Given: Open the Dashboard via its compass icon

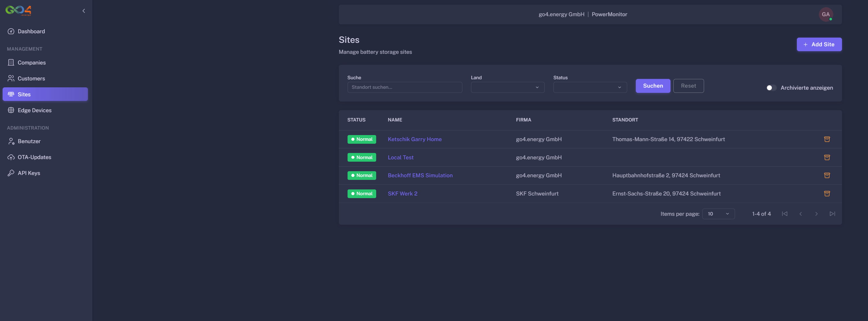Looking at the screenshot, I should coord(11,31).
